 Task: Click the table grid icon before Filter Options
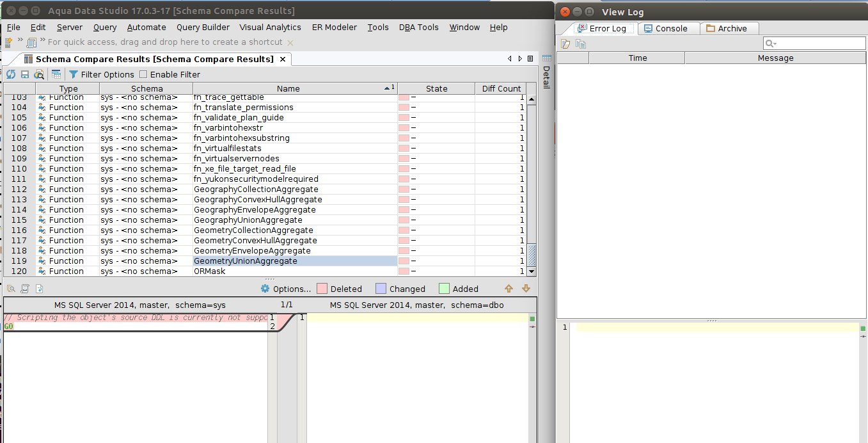click(x=56, y=74)
